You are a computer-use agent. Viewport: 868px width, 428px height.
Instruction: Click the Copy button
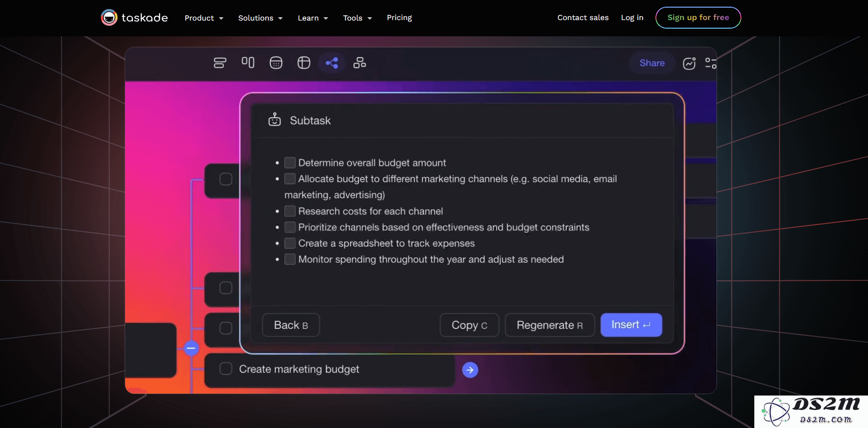point(470,325)
